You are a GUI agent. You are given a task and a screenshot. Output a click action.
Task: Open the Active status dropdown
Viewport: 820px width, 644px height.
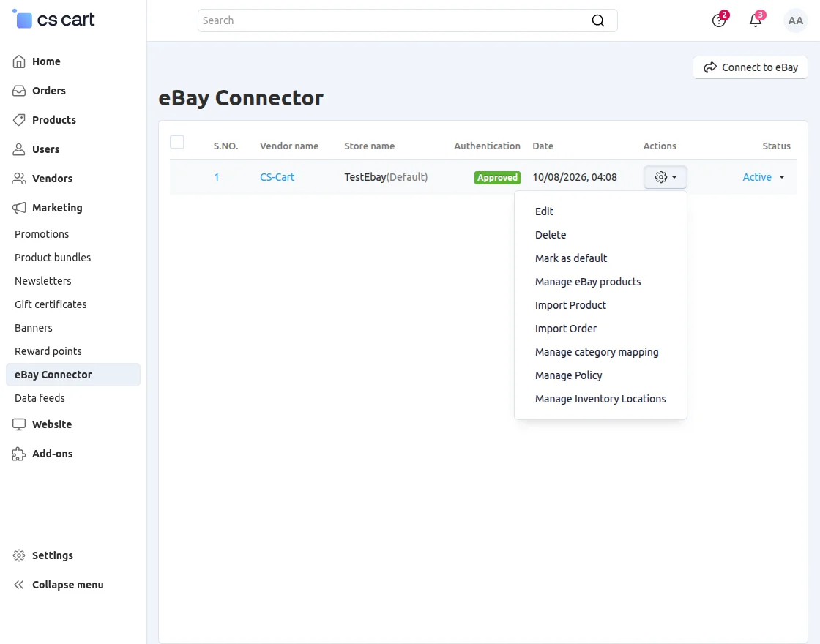tap(764, 177)
